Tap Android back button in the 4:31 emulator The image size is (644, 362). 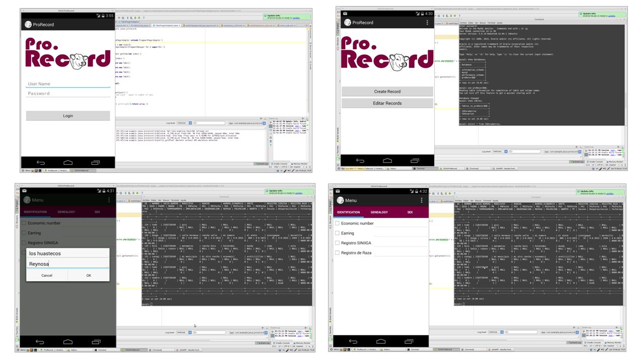[x=40, y=342]
